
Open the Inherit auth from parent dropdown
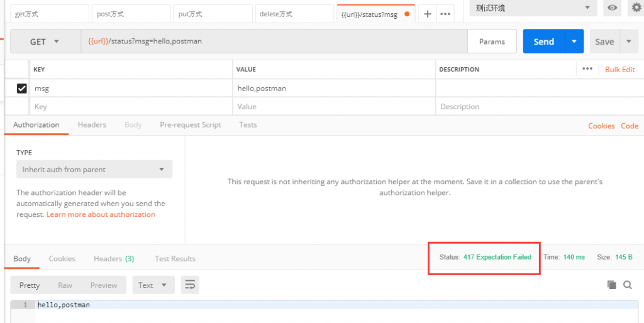tap(94, 169)
